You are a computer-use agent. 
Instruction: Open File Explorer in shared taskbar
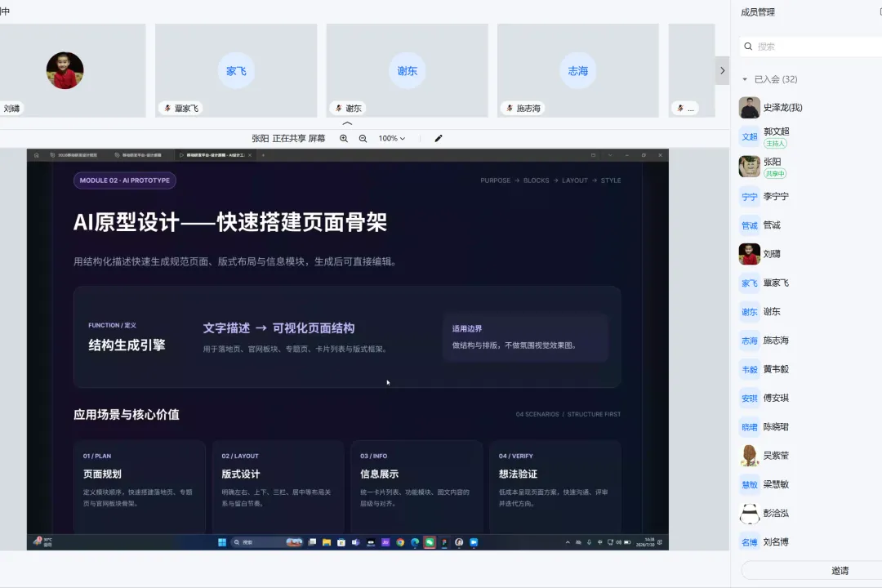(326, 542)
